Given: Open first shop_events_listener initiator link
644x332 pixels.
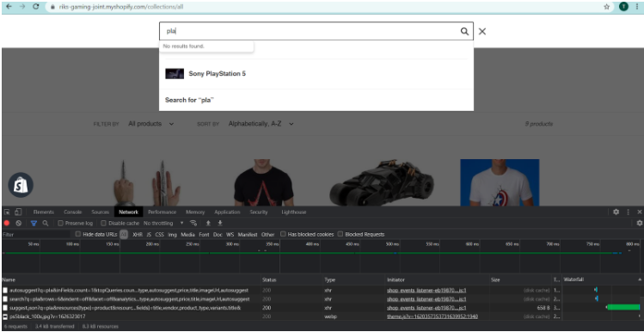Looking at the screenshot, I should click(x=426, y=291).
